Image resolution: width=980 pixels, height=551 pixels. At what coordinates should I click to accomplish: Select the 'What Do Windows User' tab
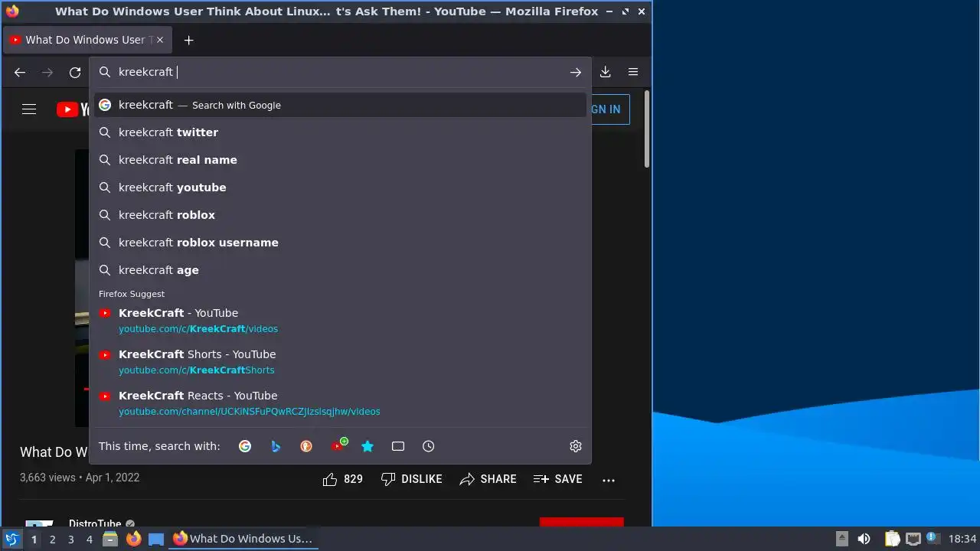[87, 40]
